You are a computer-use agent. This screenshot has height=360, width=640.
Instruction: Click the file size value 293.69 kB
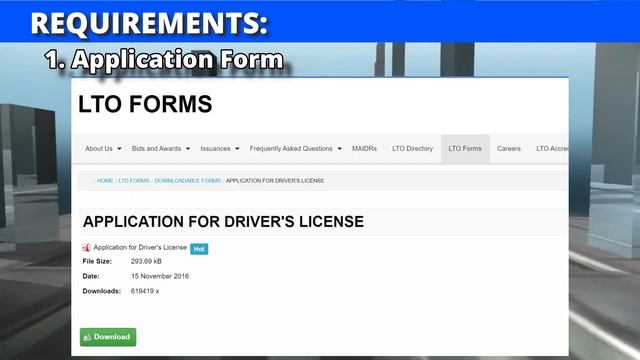coord(146,261)
